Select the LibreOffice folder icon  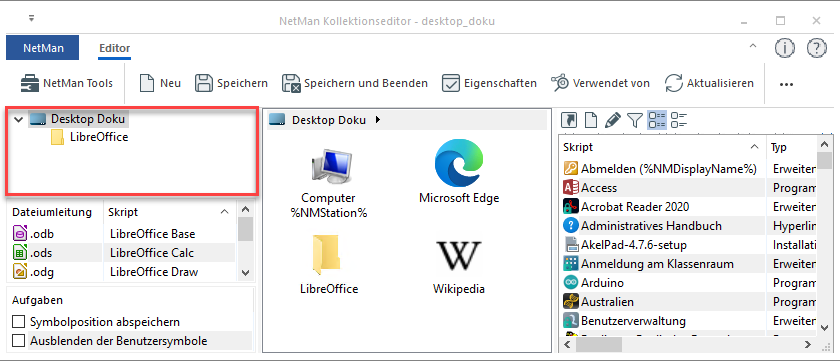point(328,264)
